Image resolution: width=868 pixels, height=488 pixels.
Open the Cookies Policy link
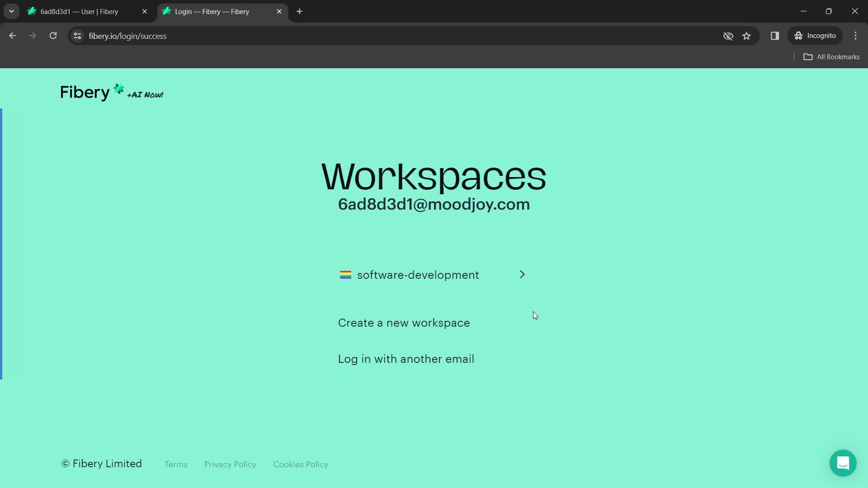click(x=301, y=465)
